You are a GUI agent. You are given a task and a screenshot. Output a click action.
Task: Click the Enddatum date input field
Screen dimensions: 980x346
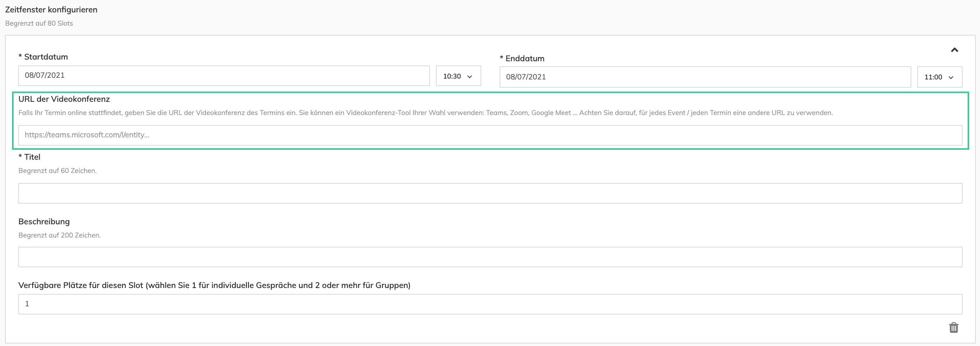click(x=705, y=77)
